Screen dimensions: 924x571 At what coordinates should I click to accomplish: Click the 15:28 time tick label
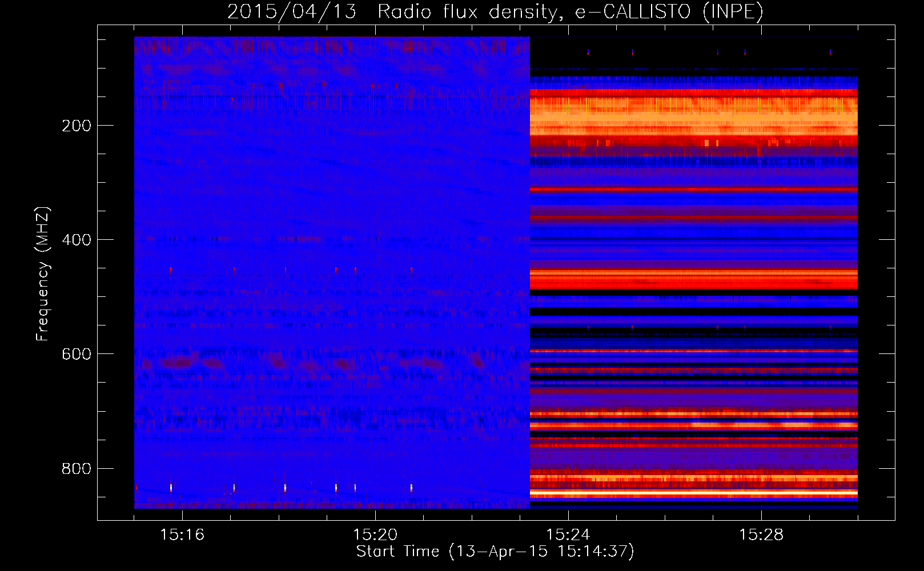click(x=761, y=534)
